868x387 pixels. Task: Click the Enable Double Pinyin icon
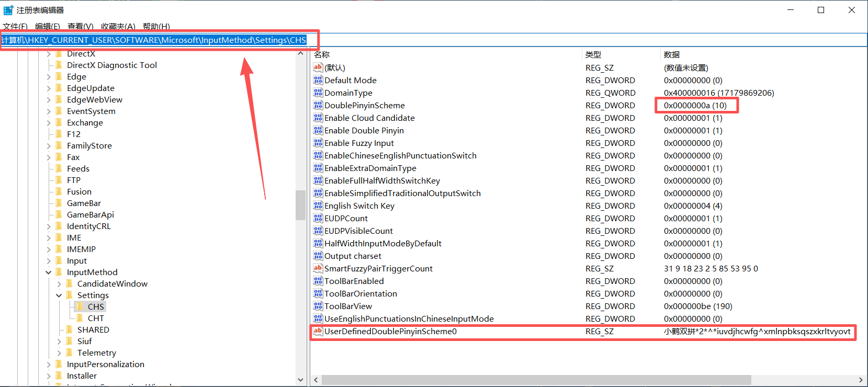point(318,130)
